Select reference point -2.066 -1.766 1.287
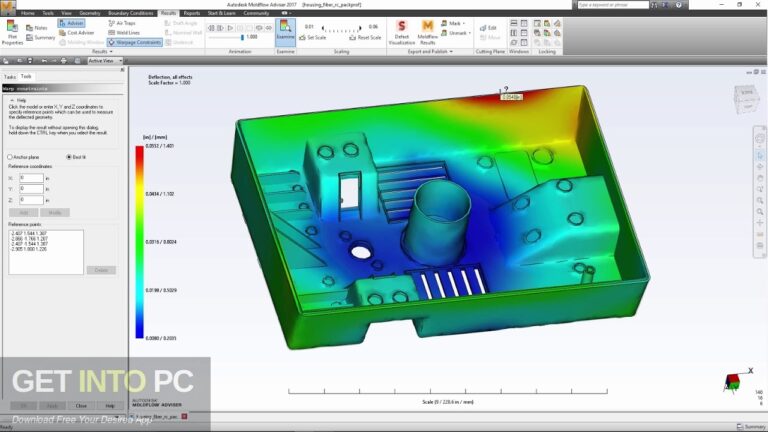This screenshot has height=432, width=768. point(29,239)
